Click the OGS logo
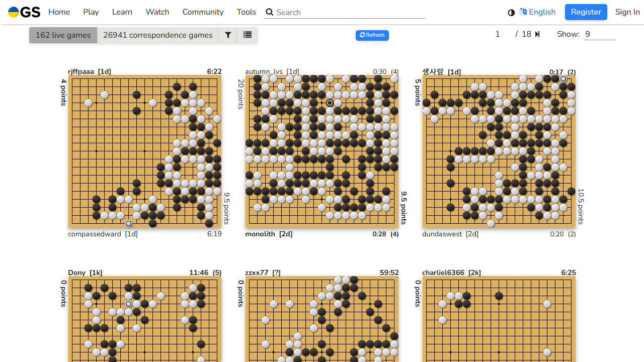Screen dimensions: 644x362 (24, 12)
